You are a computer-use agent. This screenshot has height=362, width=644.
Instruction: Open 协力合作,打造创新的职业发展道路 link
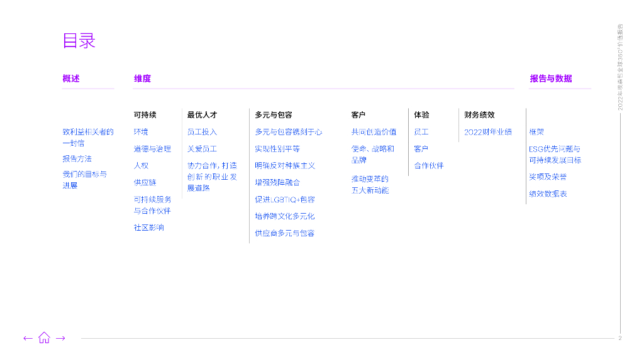click(212, 177)
